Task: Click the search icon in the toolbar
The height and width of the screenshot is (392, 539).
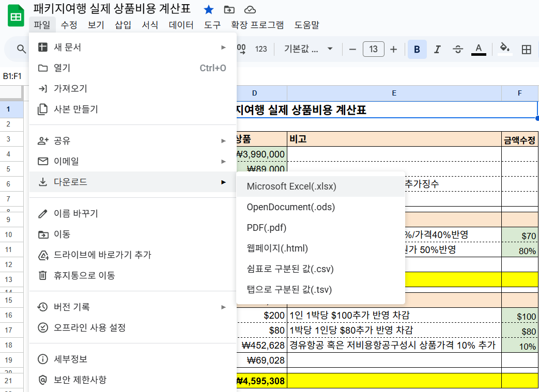Action: point(21,49)
